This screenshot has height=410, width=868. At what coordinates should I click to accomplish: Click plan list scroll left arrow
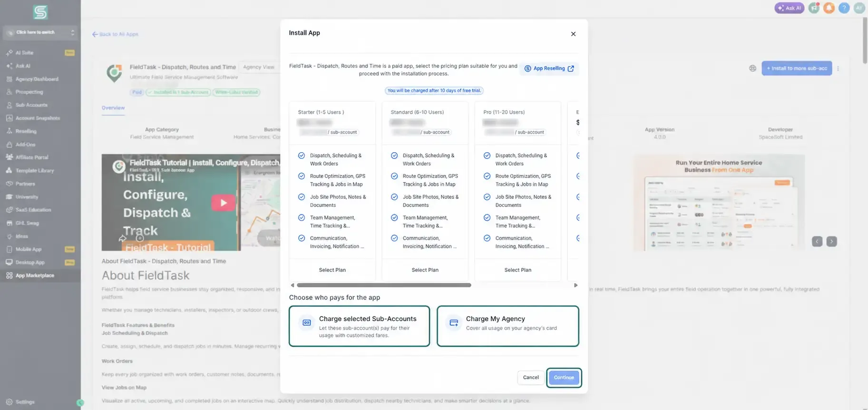(x=292, y=285)
